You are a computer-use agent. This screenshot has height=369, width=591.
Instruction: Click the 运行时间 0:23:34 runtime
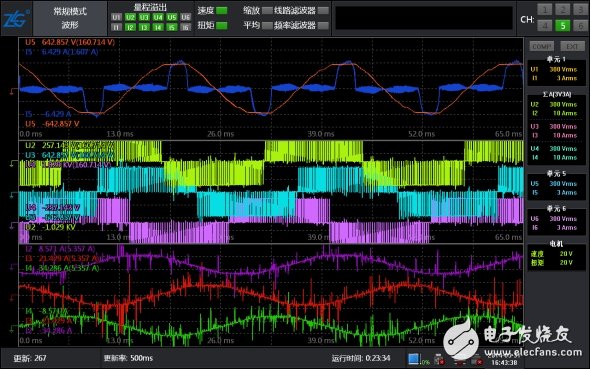361,358
